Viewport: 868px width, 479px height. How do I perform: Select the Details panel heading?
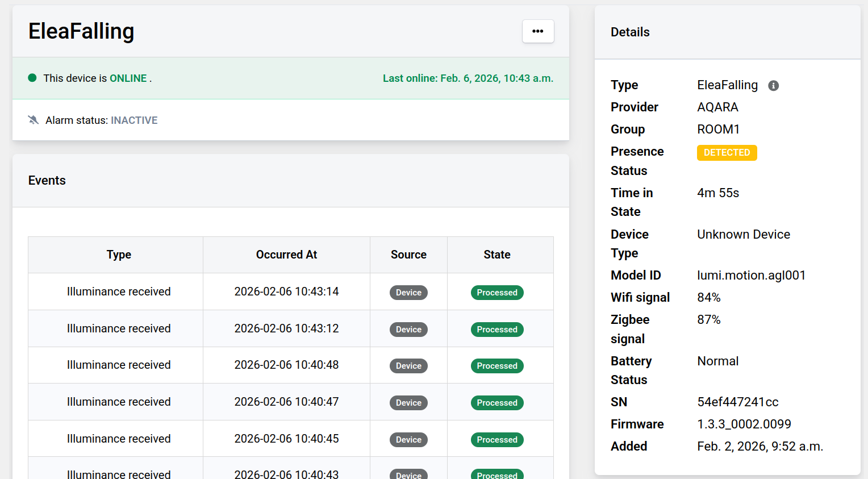click(630, 32)
